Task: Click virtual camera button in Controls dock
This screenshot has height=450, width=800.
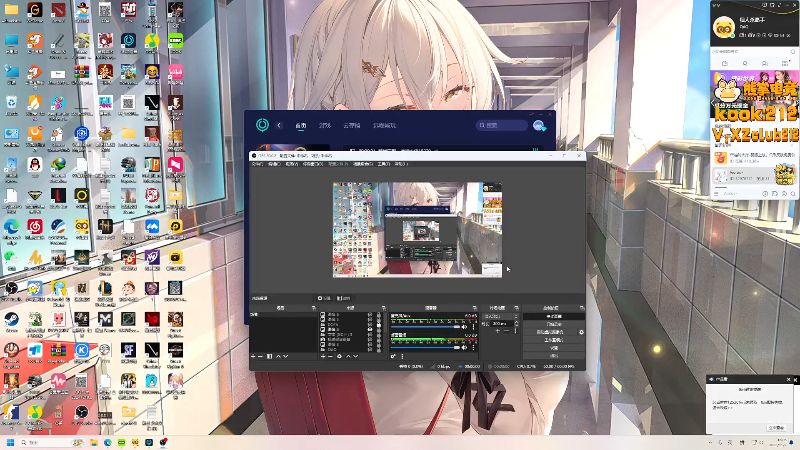Action: point(550,332)
